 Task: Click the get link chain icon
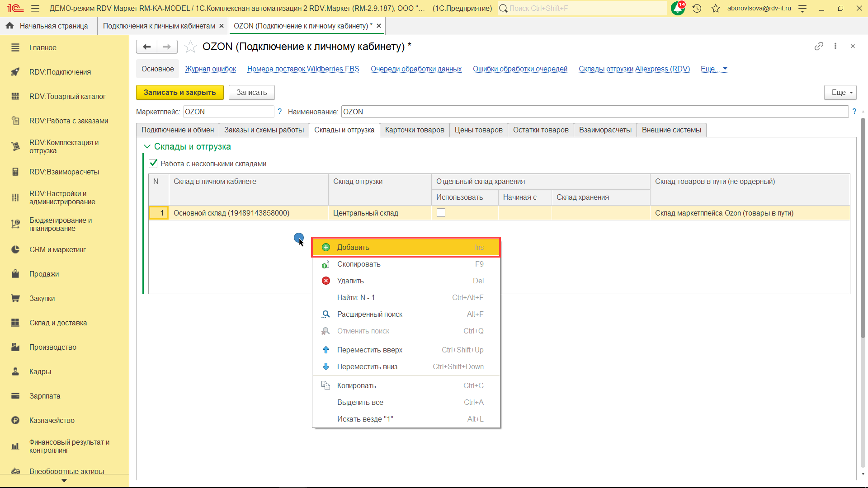pos(819,46)
